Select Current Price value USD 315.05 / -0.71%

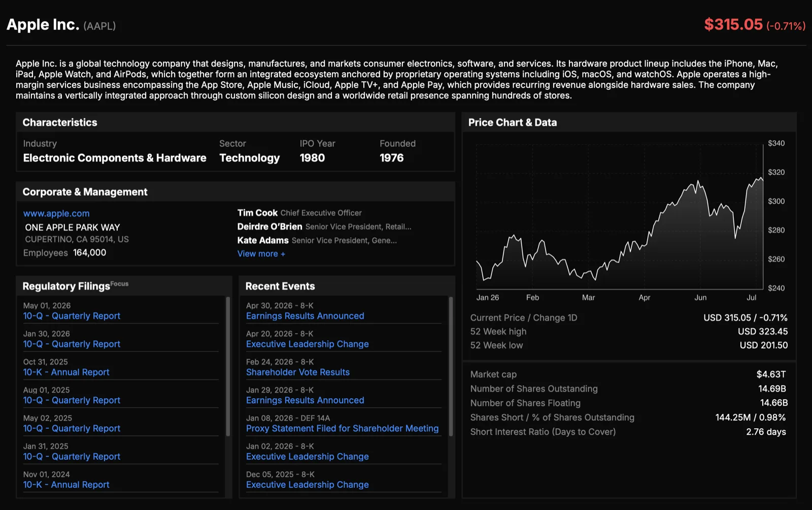click(x=746, y=317)
